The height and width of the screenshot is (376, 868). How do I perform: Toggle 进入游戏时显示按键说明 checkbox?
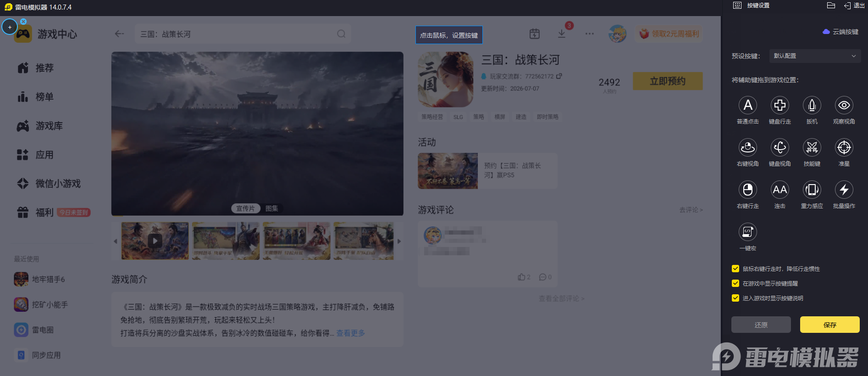coord(735,298)
